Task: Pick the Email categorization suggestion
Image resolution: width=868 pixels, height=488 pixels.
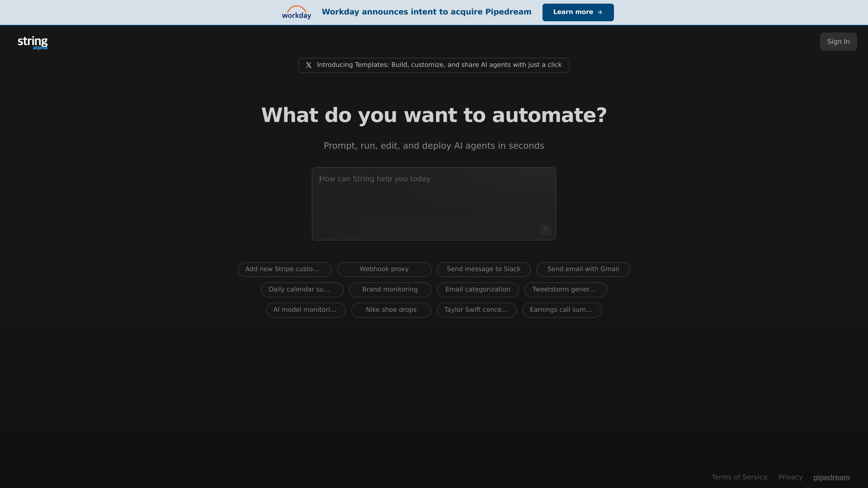Action: 477,290
